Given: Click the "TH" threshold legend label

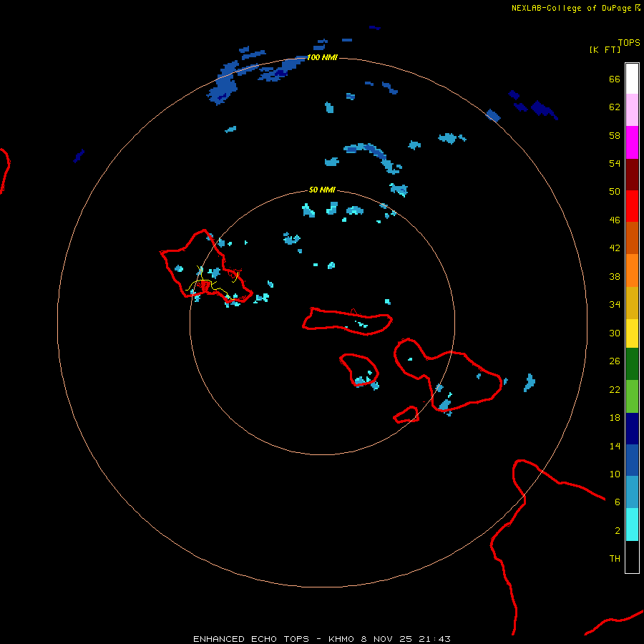Looking at the screenshot, I should 615,559.
